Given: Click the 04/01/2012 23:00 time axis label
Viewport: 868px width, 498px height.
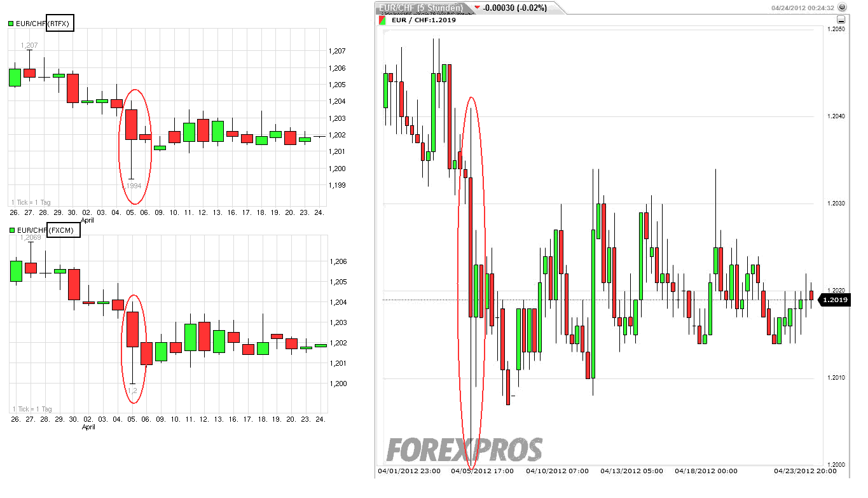Looking at the screenshot, I should point(409,471).
